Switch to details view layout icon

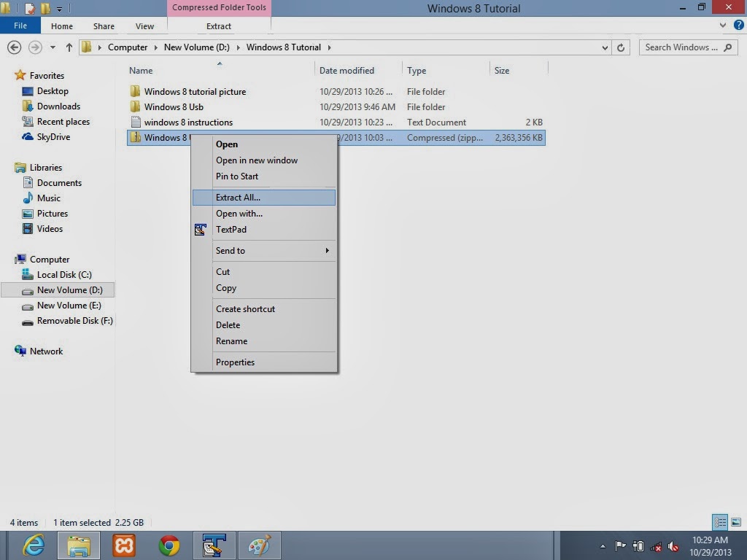tap(720, 522)
